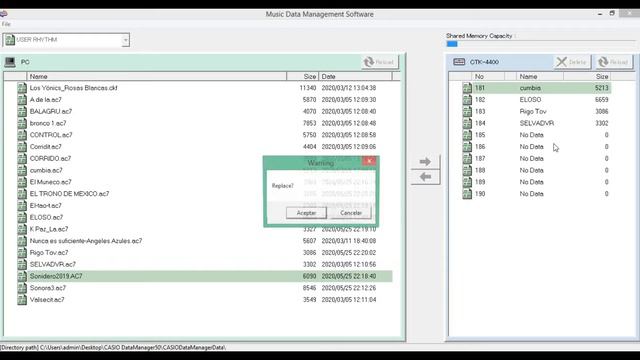Screen dimensions: 640x360
Task: Click the No column header in CTK-4400
Action: point(489,76)
